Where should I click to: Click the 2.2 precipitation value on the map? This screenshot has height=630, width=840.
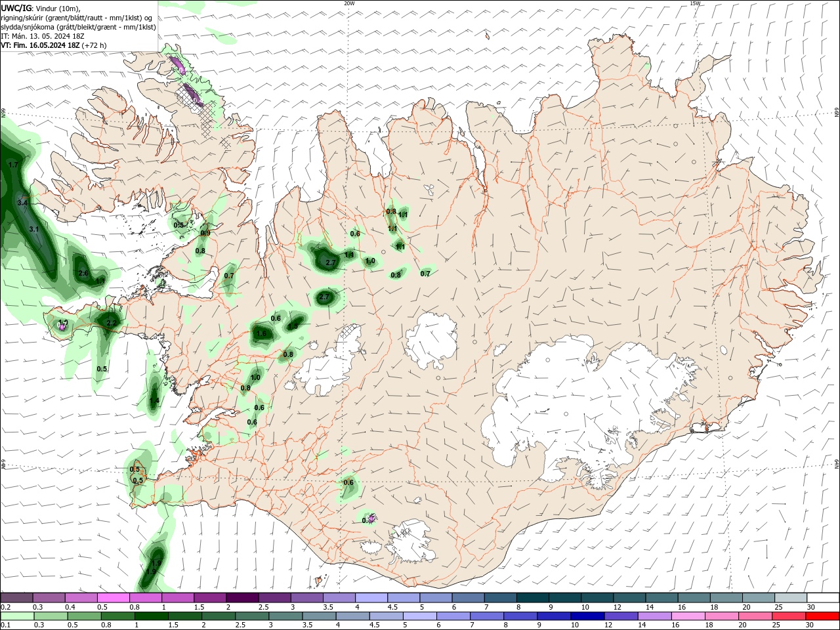(x=112, y=323)
